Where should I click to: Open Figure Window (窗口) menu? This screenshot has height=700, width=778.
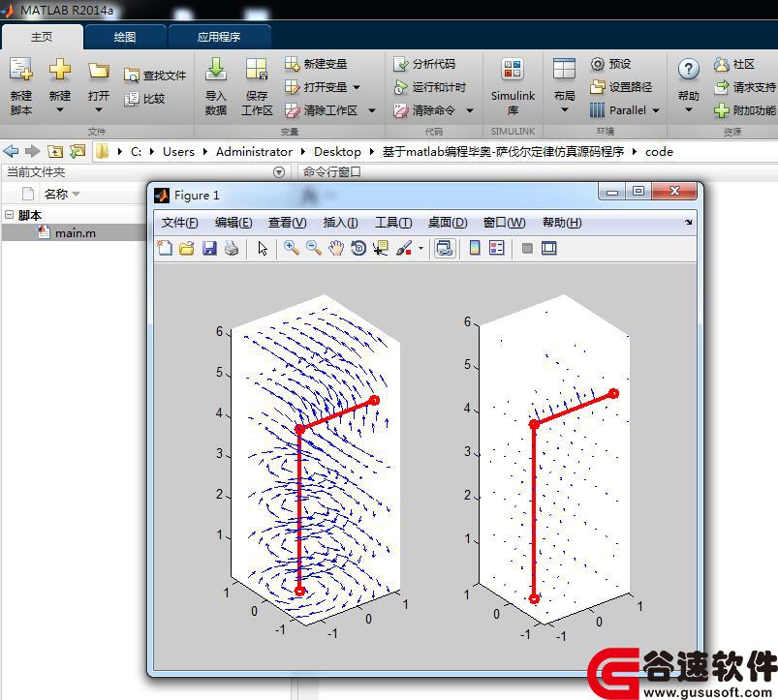click(x=504, y=223)
